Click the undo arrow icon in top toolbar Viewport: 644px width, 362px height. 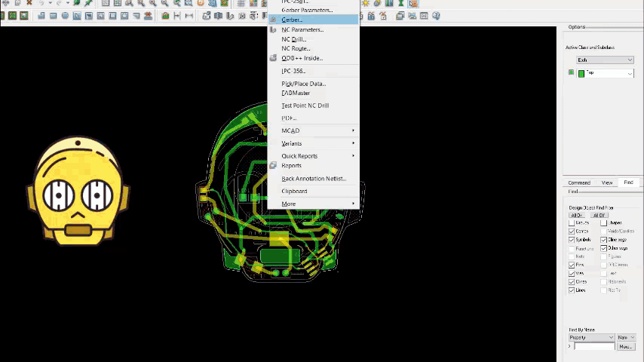(x=41, y=3)
